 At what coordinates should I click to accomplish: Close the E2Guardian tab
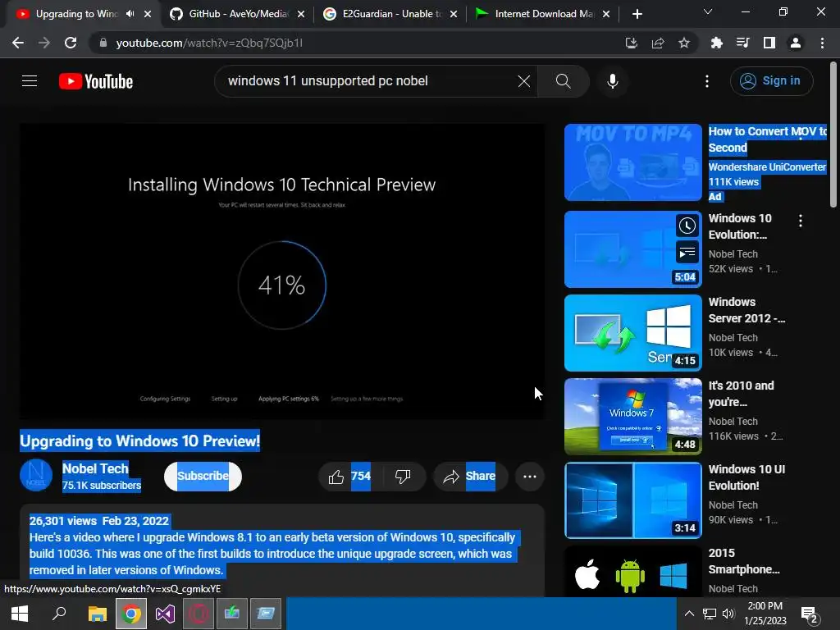point(454,14)
